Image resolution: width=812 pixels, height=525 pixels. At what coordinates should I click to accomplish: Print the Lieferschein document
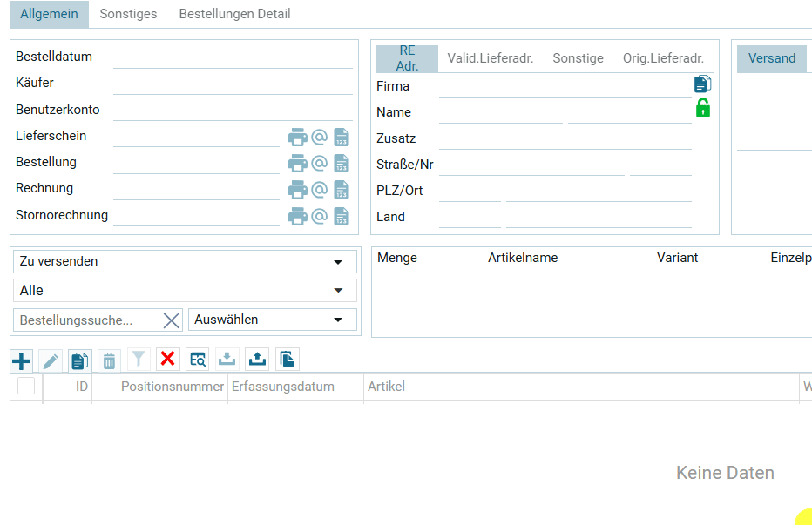click(x=298, y=138)
